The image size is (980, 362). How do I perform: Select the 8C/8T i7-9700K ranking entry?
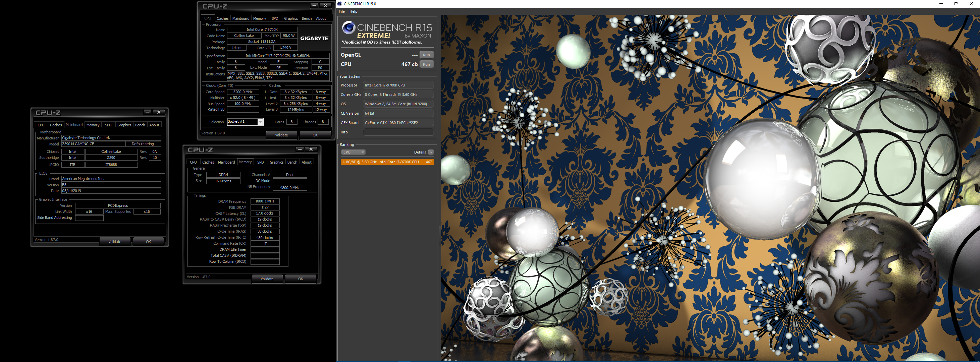(x=387, y=162)
